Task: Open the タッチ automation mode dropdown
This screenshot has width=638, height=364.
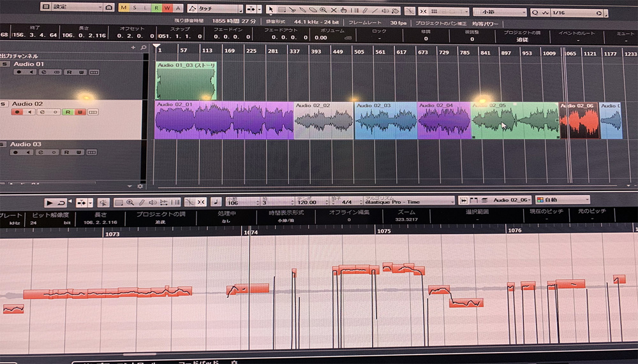Action: [x=214, y=8]
